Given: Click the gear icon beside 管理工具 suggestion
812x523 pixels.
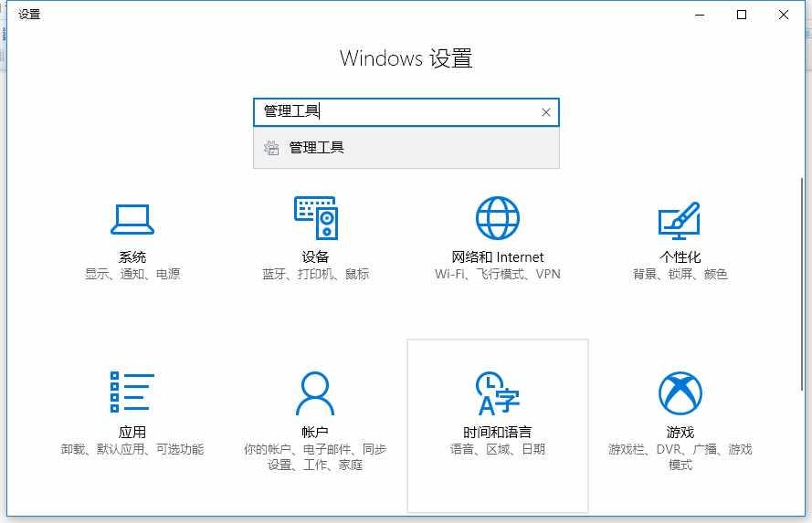Looking at the screenshot, I should pyautogui.click(x=271, y=148).
